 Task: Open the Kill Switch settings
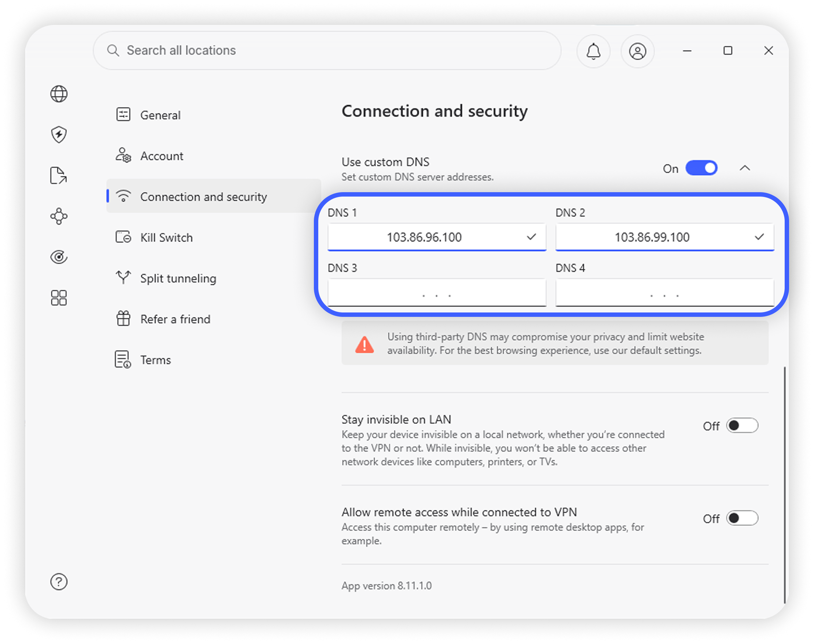pyautogui.click(x=213, y=237)
